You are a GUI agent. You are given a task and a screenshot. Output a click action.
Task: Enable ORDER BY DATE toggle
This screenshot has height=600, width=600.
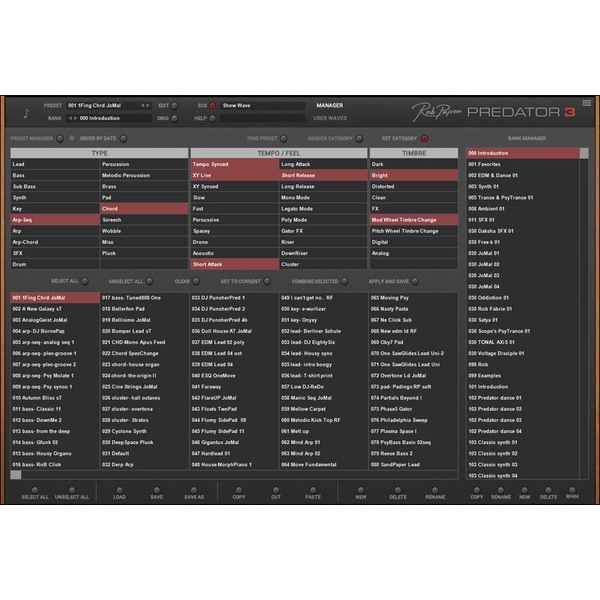coord(123,139)
